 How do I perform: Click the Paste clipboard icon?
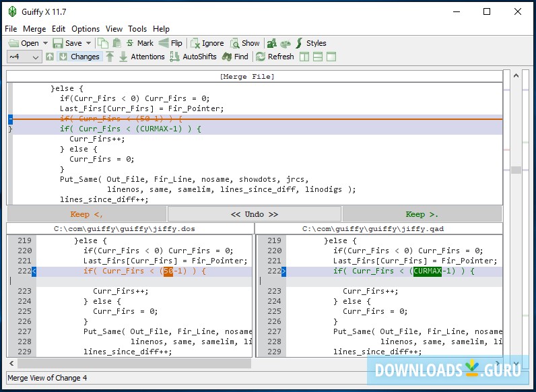[x=116, y=43]
